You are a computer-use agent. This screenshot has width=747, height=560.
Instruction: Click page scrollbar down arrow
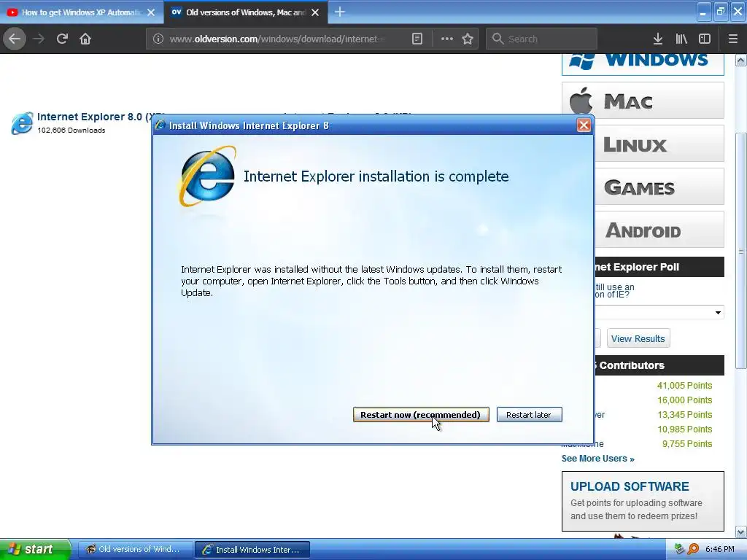click(741, 532)
